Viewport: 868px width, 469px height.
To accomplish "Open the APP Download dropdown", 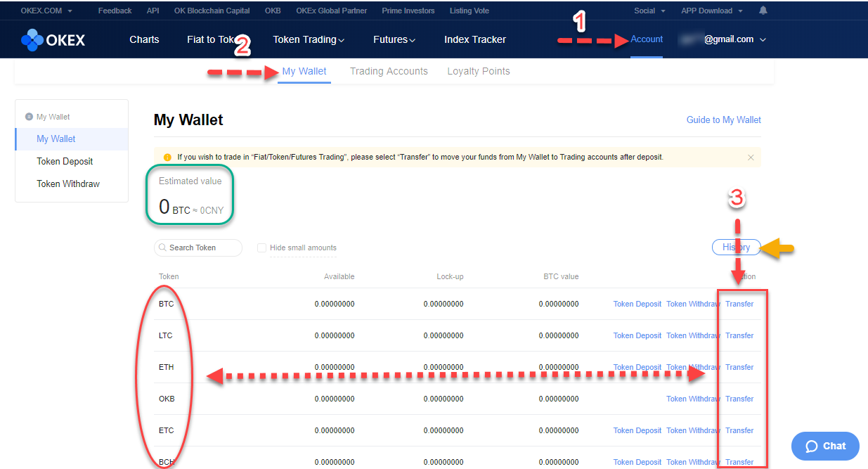I will coord(711,11).
